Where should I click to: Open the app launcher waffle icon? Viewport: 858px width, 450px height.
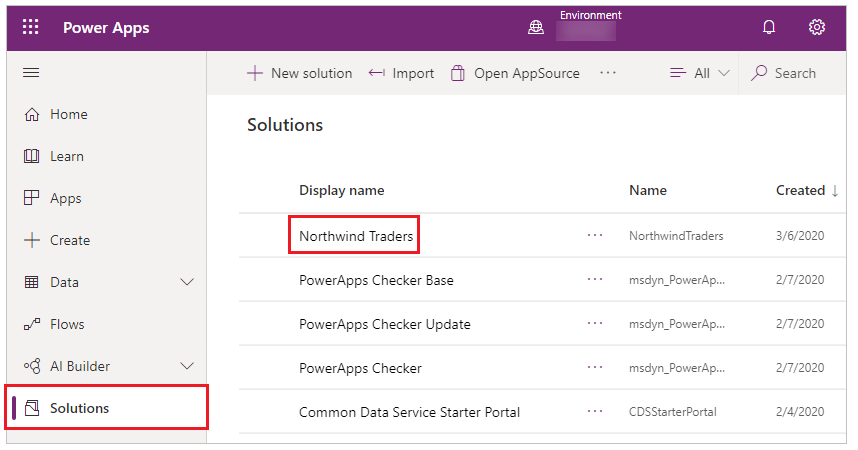pos(31,27)
